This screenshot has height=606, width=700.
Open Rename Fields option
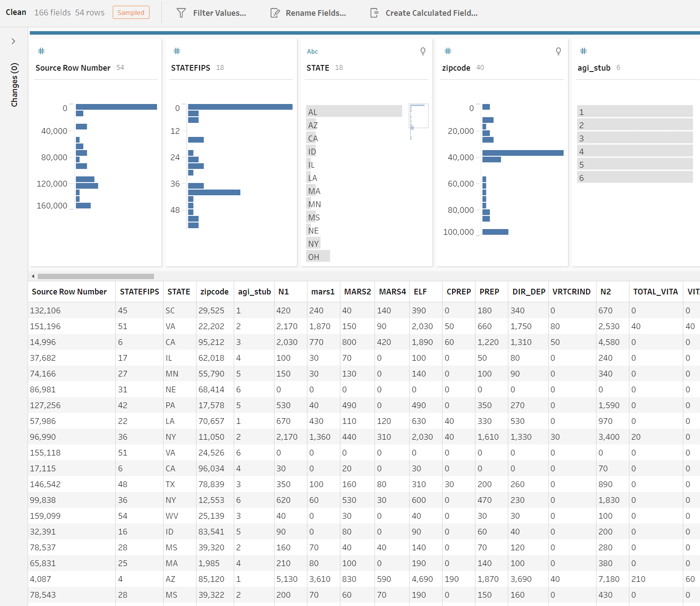coord(315,13)
